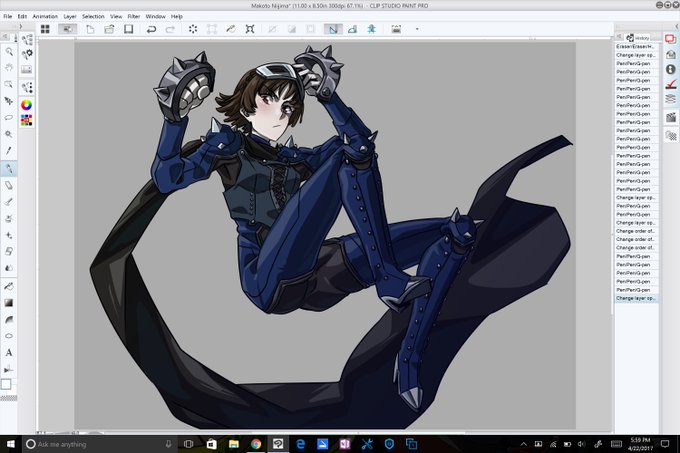The height and width of the screenshot is (453, 680).
Task: Open CLIP STUDIO launcher grid icon
Action: pos(45,29)
